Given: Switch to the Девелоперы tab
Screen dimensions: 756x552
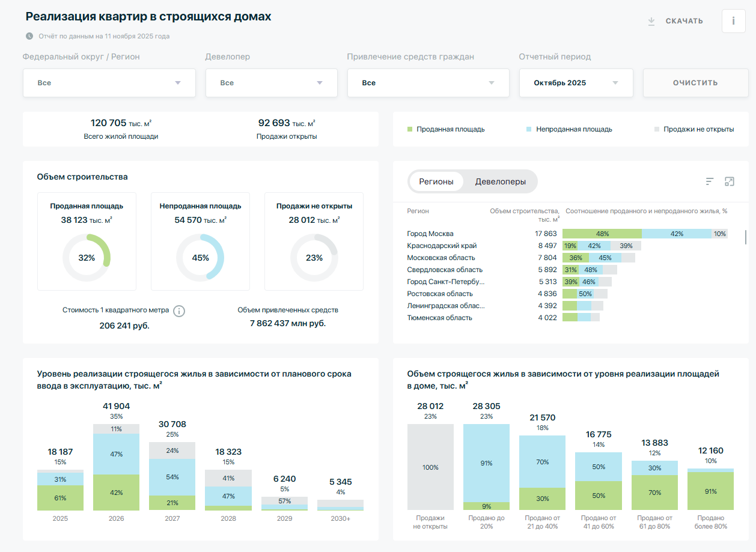Looking at the screenshot, I should 500,181.
